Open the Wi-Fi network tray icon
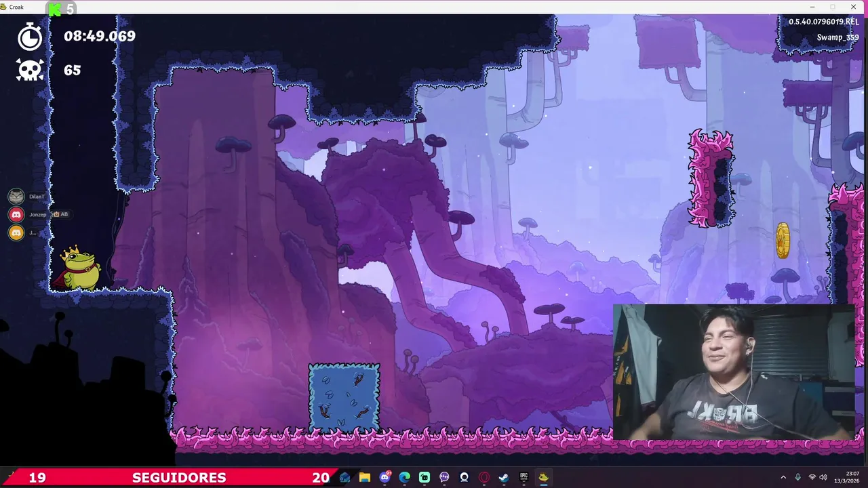This screenshot has height=488, width=868. coord(812,477)
